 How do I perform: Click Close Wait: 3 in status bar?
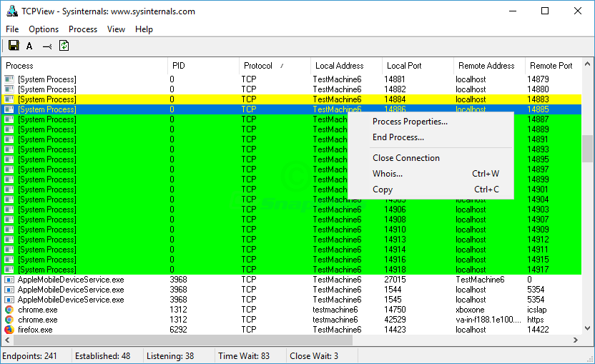(314, 356)
